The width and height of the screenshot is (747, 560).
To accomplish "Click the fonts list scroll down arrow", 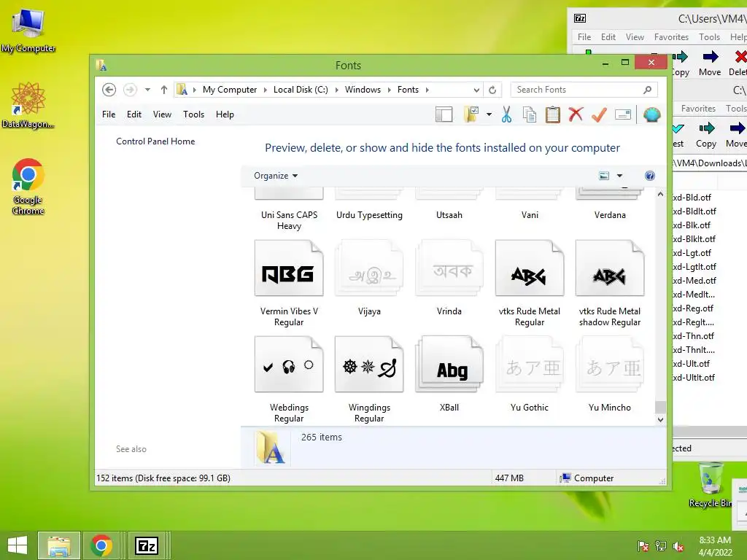I will click(660, 419).
